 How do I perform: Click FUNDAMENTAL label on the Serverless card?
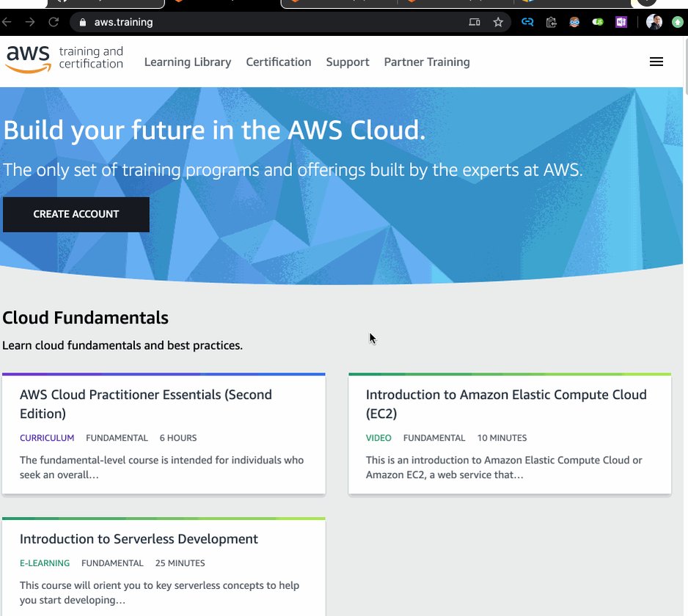coord(112,563)
